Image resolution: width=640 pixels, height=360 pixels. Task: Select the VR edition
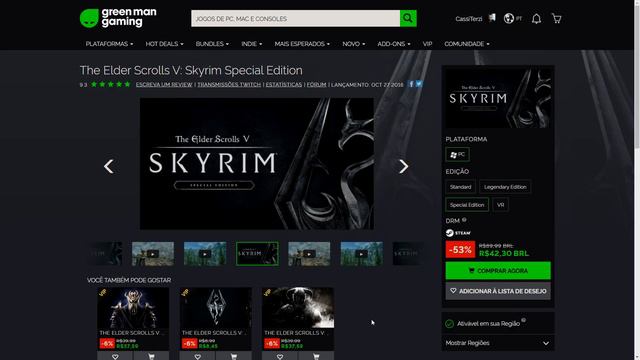click(x=500, y=205)
